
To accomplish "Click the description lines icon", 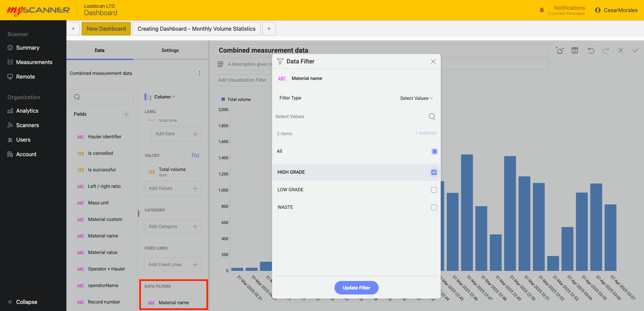I will pyautogui.click(x=221, y=64).
